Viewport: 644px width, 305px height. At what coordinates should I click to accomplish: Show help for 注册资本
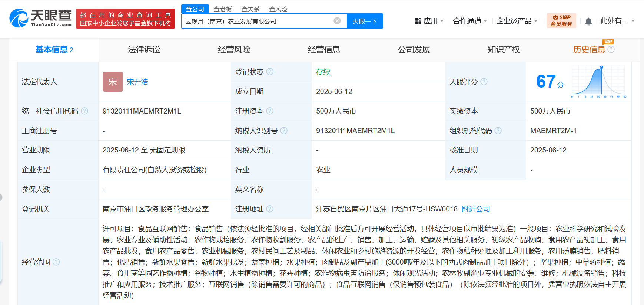click(x=270, y=111)
